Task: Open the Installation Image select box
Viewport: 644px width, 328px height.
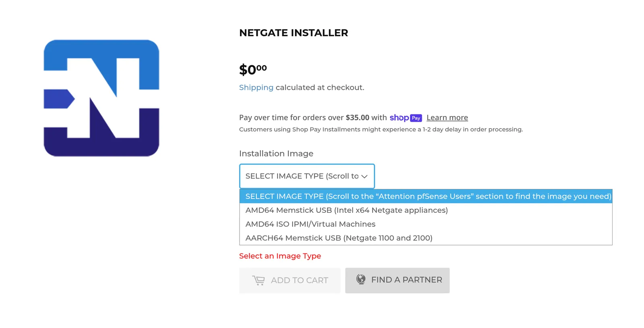Action: 307,176
